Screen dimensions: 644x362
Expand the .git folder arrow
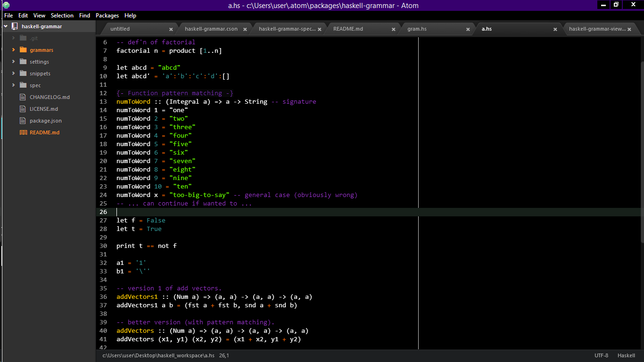pyautogui.click(x=14, y=38)
